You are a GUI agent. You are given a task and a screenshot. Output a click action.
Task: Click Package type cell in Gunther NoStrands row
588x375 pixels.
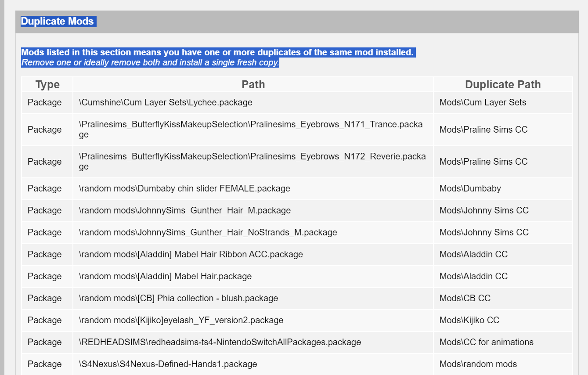47,232
